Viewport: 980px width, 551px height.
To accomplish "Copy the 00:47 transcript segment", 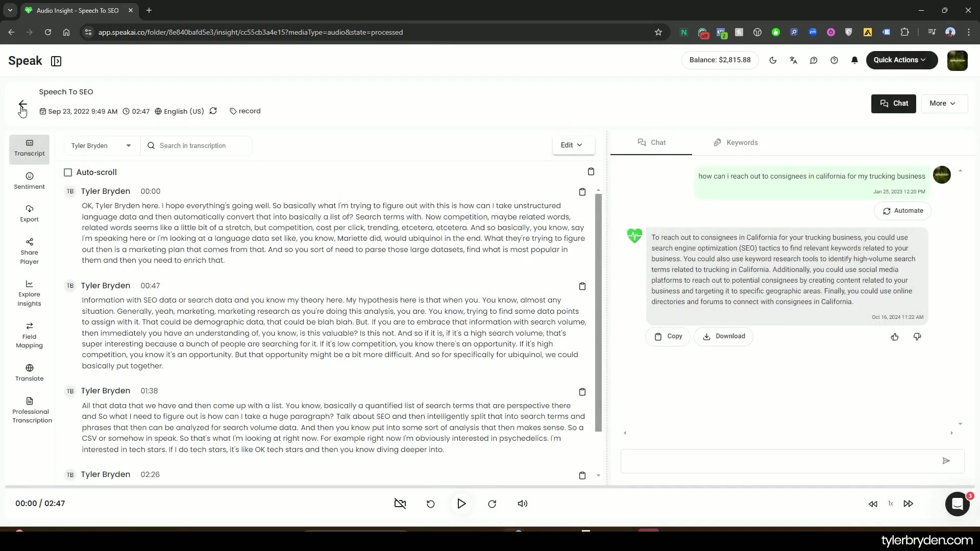I will [582, 286].
